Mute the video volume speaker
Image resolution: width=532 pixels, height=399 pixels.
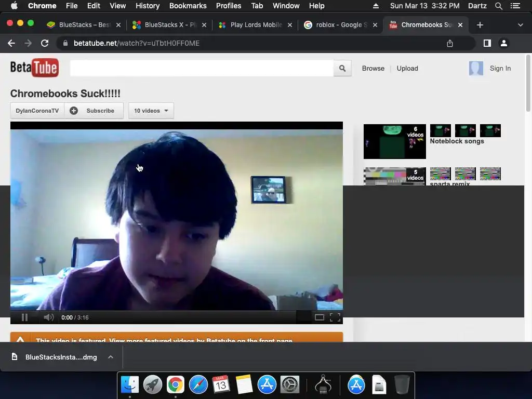[48, 317]
